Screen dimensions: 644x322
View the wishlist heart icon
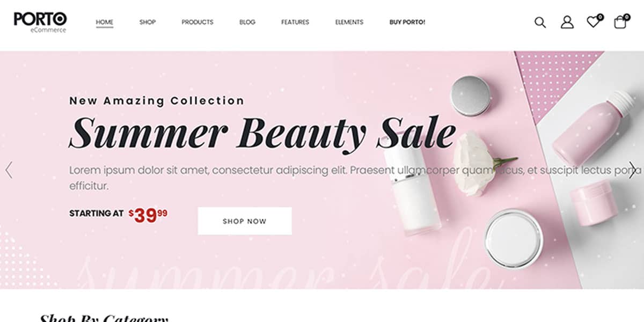tap(592, 22)
